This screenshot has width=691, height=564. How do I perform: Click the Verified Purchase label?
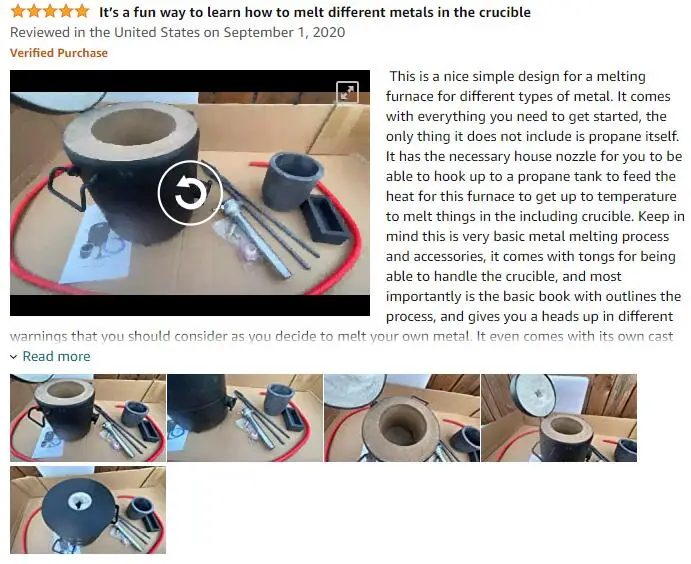pyautogui.click(x=59, y=53)
